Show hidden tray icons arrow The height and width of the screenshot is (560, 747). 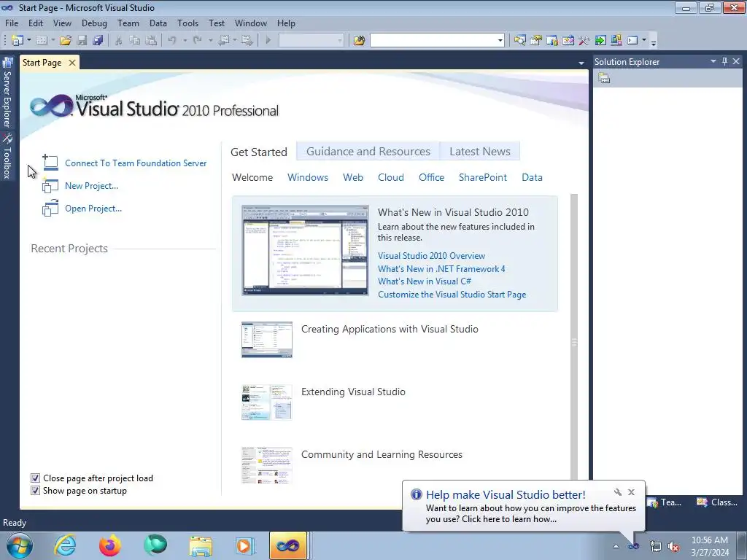pos(616,546)
